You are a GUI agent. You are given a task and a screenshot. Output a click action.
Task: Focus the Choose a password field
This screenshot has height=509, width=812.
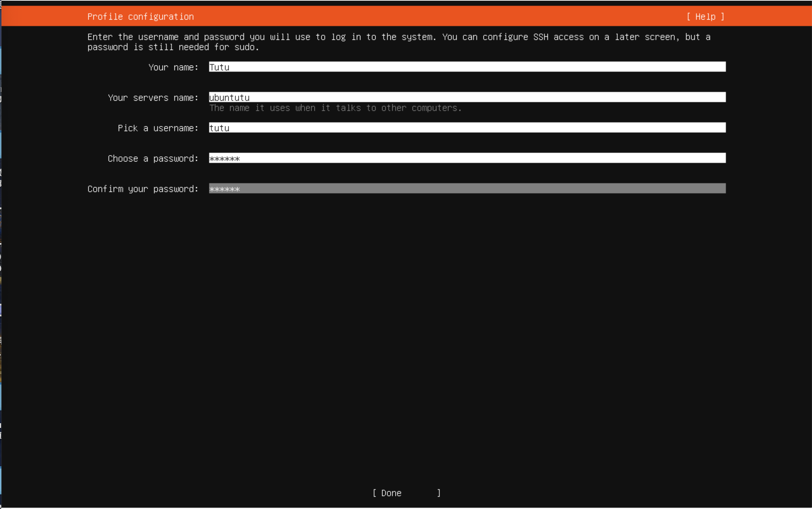(467, 158)
